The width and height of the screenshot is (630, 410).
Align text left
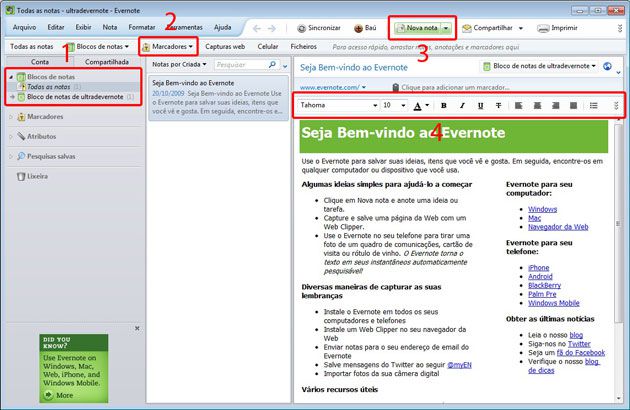pos(518,105)
